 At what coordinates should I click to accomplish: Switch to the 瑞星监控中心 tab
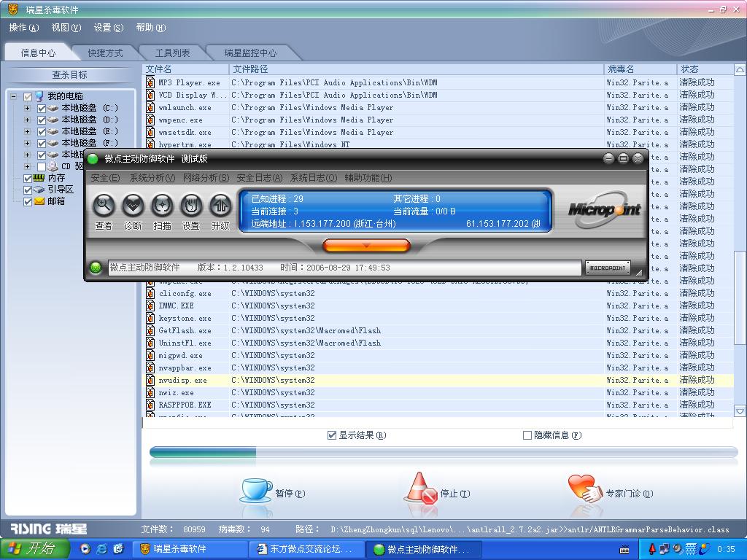tap(251, 52)
